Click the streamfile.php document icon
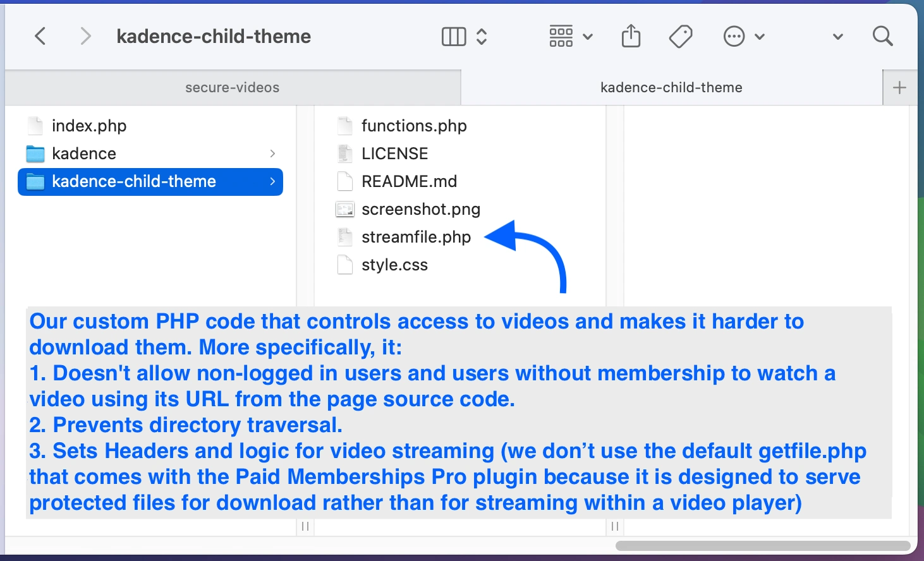This screenshot has width=924, height=561. point(345,237)
